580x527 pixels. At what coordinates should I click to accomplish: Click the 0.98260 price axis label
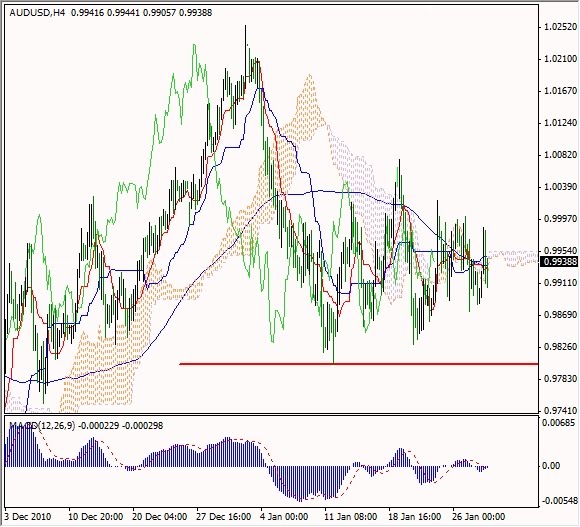(560, 347)
